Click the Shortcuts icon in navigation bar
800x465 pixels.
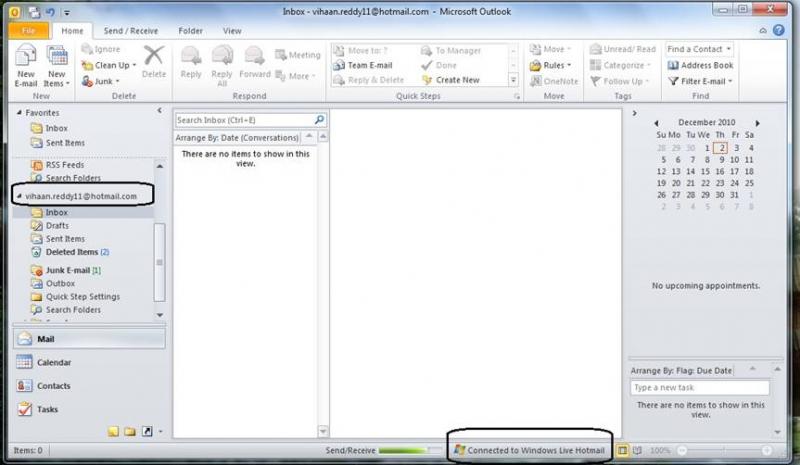147,432
